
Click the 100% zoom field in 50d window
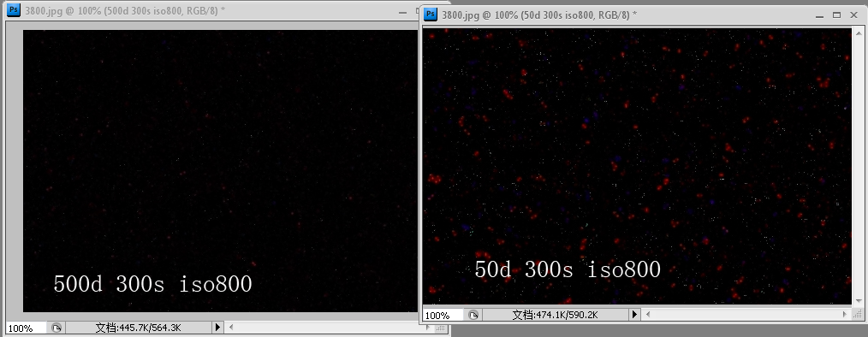click(443, 316)
